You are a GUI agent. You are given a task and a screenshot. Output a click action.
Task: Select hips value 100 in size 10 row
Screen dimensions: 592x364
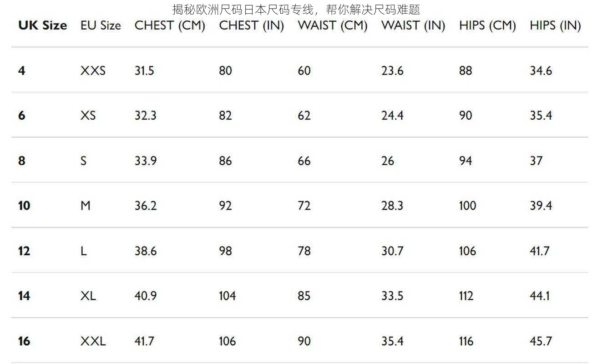click(467, 206)
